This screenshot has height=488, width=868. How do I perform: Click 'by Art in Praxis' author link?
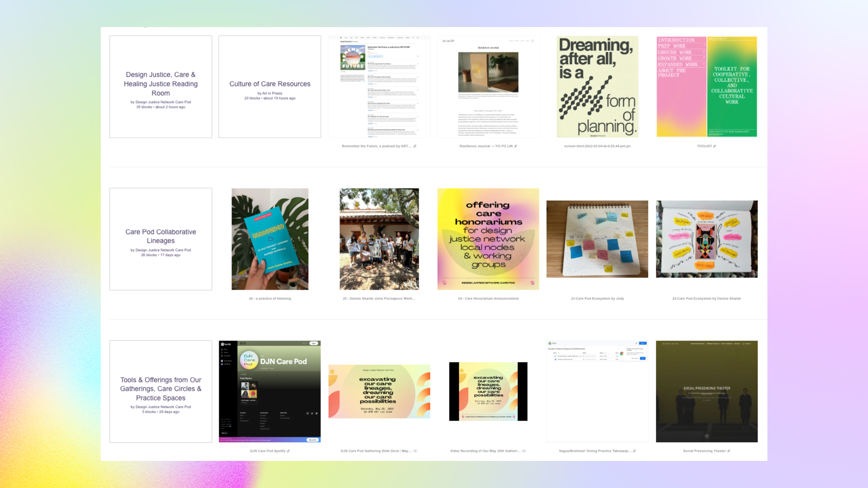(x=269, y=94)
